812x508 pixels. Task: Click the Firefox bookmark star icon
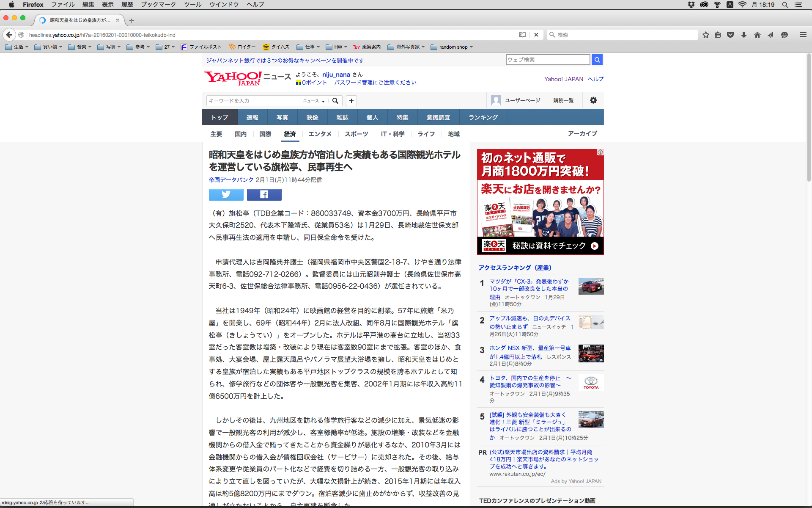(x=705, y=35)
